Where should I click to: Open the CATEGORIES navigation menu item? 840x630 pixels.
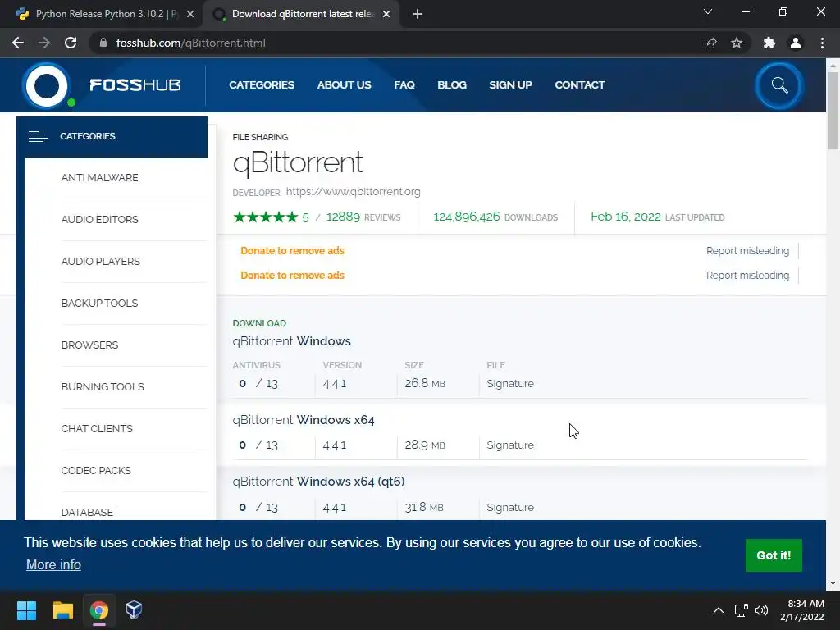[x=262, y=85]
